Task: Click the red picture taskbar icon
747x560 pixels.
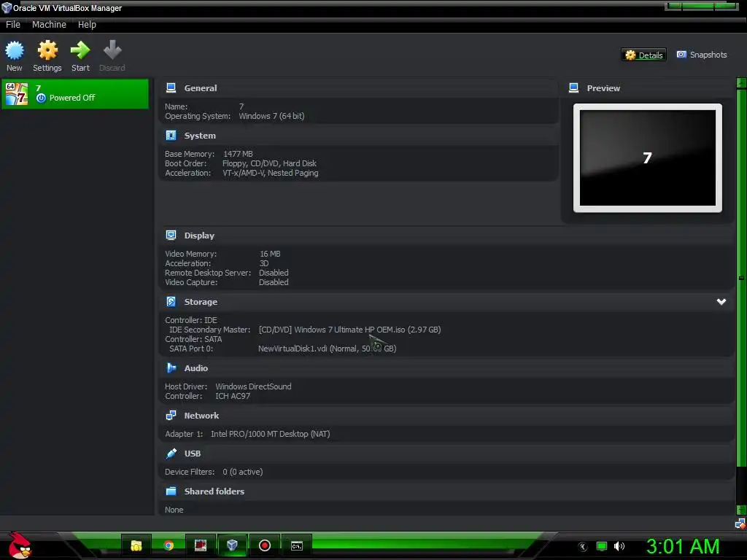Action: tap(201, 545)
